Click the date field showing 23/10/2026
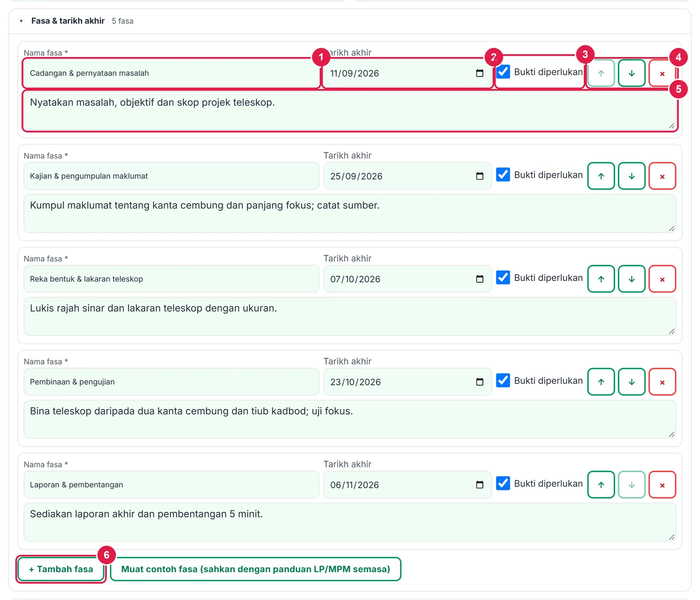The image size is (700, 600). pos(408,382)
